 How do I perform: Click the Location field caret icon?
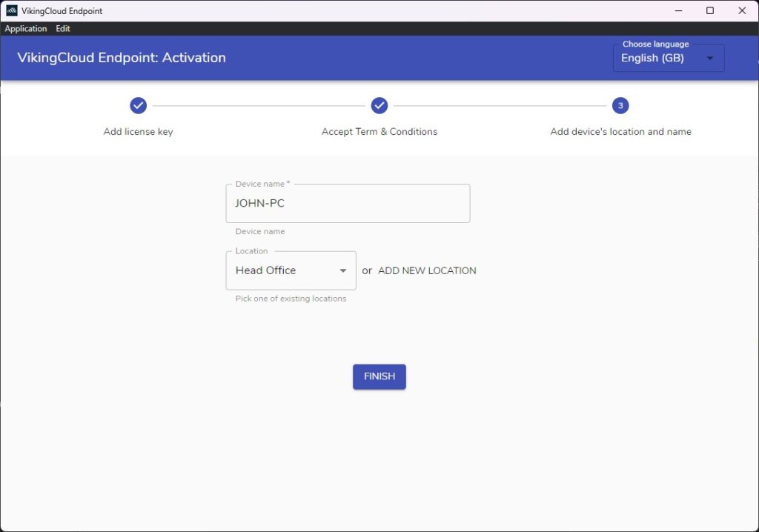(343, 270)
